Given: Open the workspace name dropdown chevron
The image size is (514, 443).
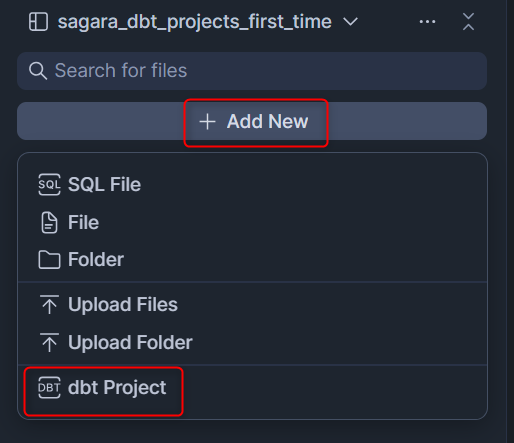Looking at the screenshot, I should click(350, 22).
